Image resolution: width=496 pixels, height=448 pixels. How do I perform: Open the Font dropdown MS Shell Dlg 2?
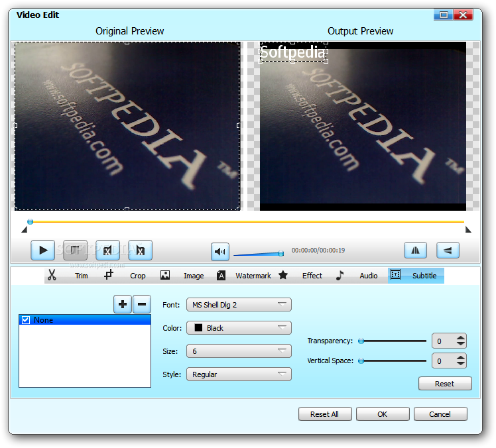pos(239,305)
